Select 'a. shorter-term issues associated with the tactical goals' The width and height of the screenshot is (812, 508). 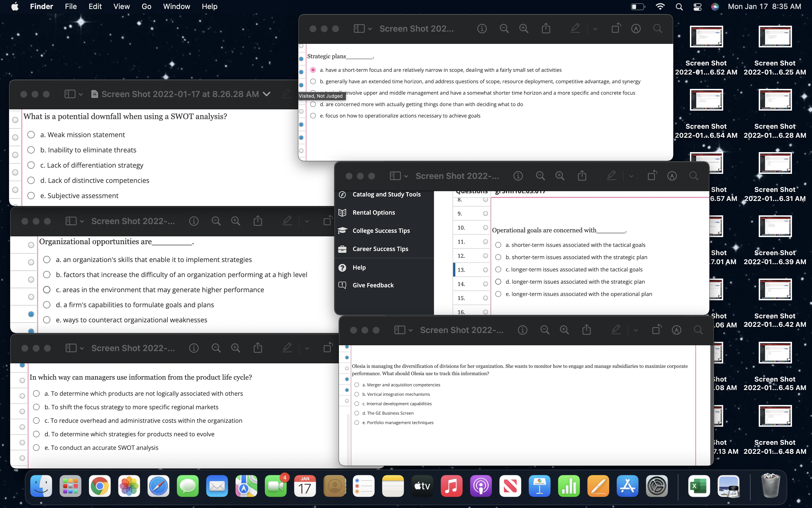tap(498, 245)
